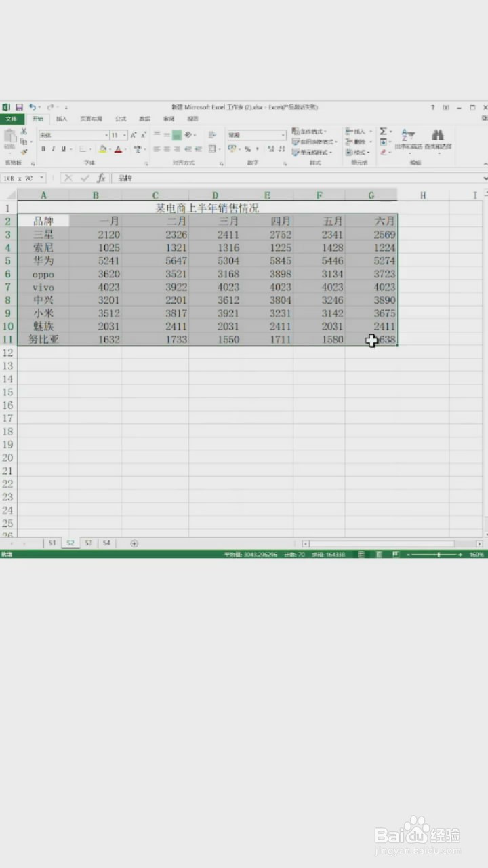The image size is (488, 868).
Task: Click Increase Indent icon
Action: pyautogui.click(x=198, y=149)
